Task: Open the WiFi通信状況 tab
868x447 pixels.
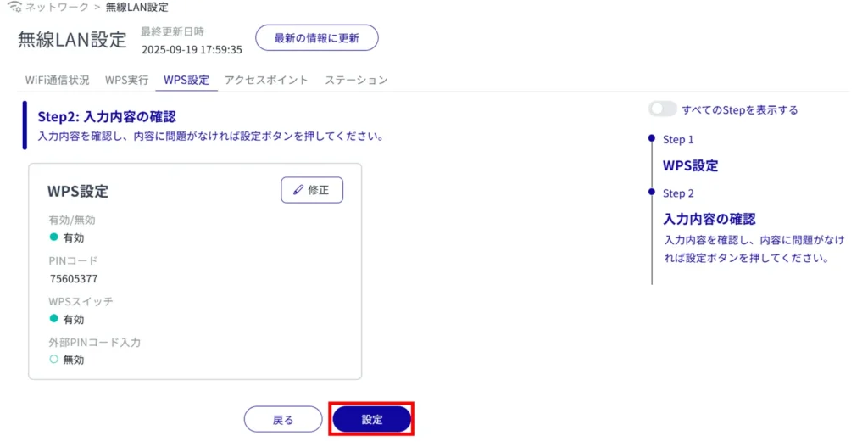Action: (57, 81)
